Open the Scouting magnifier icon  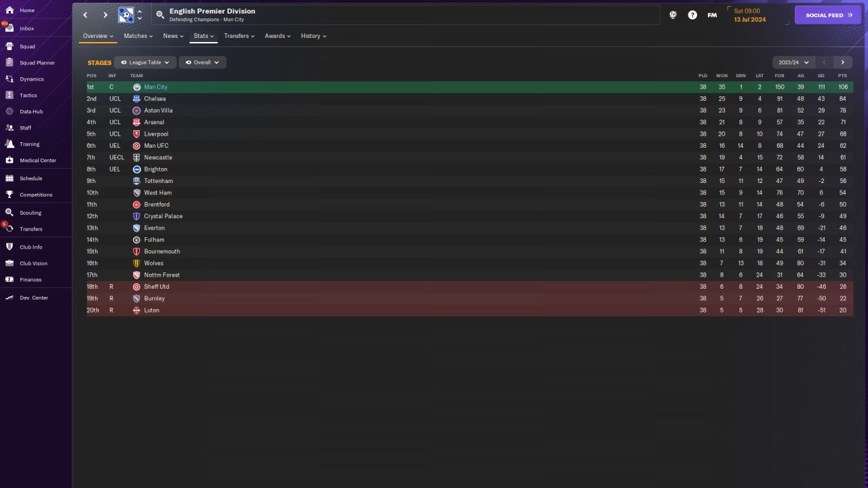click(x=9, y=213)
